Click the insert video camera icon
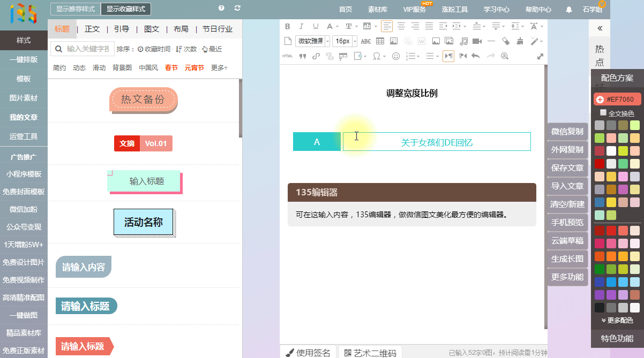The width and height of the screenshot is (644, 358). click(x=477, y=41)
